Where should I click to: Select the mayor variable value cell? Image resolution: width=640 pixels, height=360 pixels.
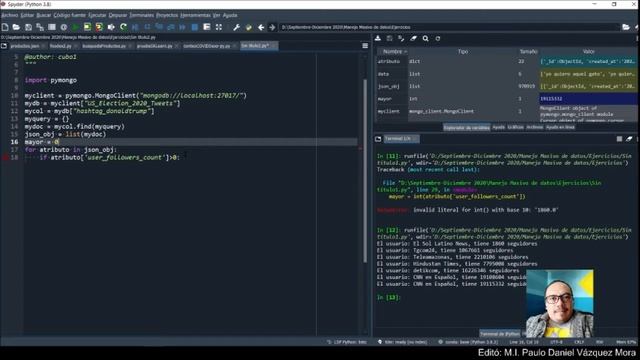[x=588, y=99]
